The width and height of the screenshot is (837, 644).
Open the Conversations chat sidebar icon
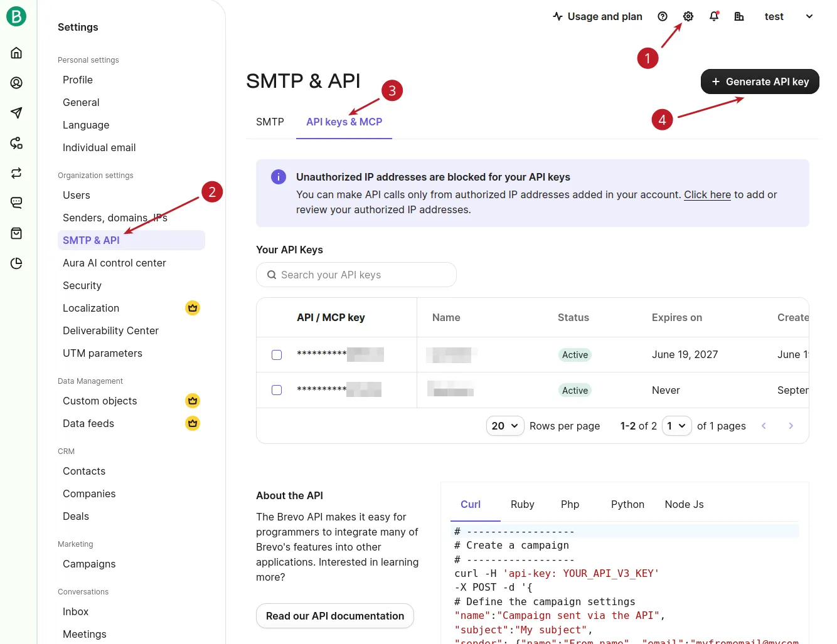[16, 203]
